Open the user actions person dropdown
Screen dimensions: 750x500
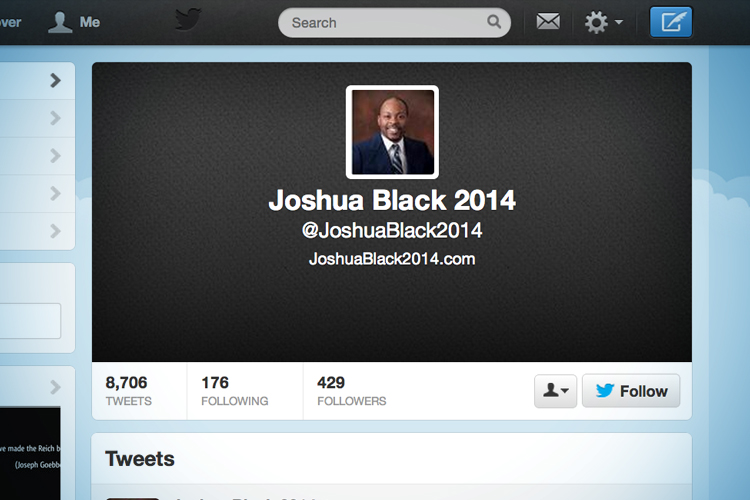coord(555,391)
